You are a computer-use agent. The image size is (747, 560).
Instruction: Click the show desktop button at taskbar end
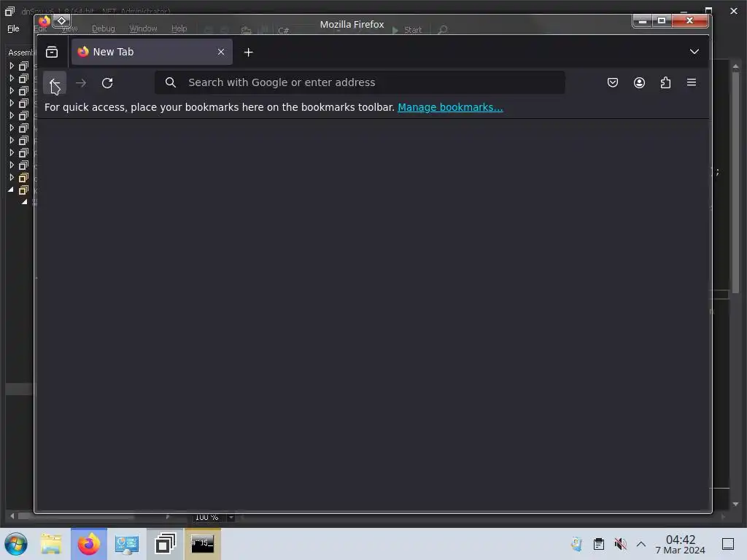point(728,544)
